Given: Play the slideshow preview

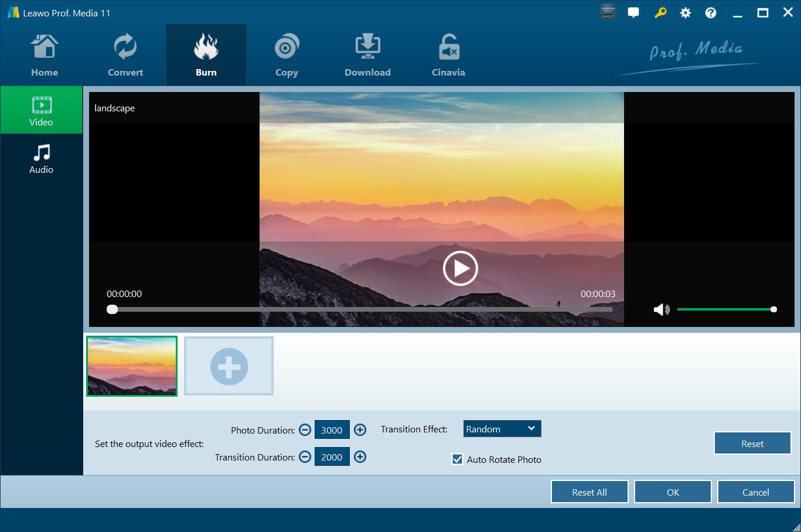Looking at the screenshot, I should [x=460, y=268].
